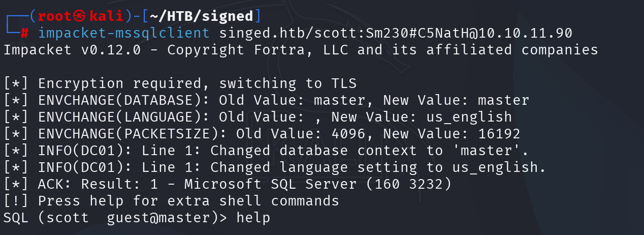644x235 pixels.
Task: Place cursor after typed help command
Action: point(271,218)
